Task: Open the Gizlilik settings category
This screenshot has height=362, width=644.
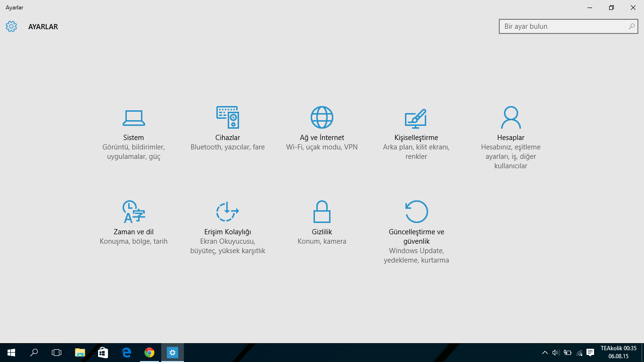Action: point(322,223)
